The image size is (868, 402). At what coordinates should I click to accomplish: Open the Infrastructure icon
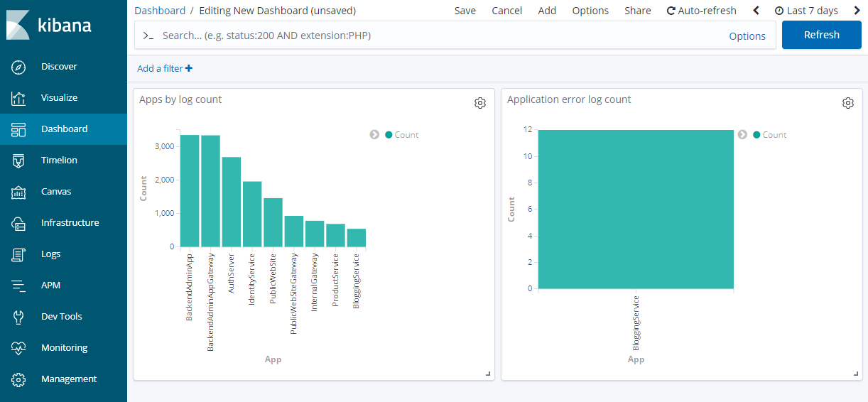tap(18, 223)
